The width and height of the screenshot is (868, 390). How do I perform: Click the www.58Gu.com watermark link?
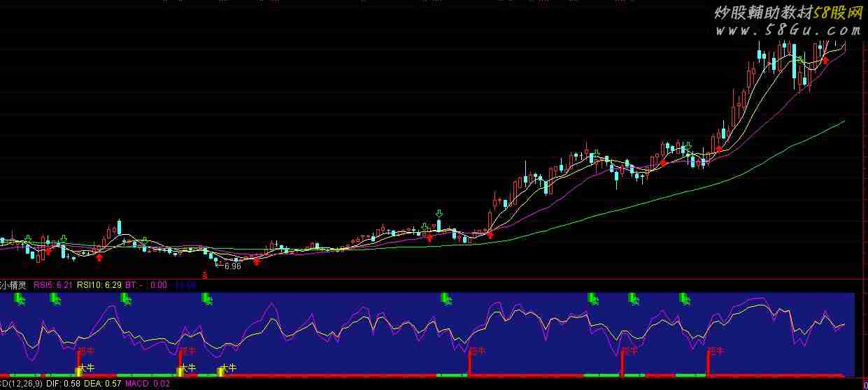pyautogui.click(x=788, y=30)
